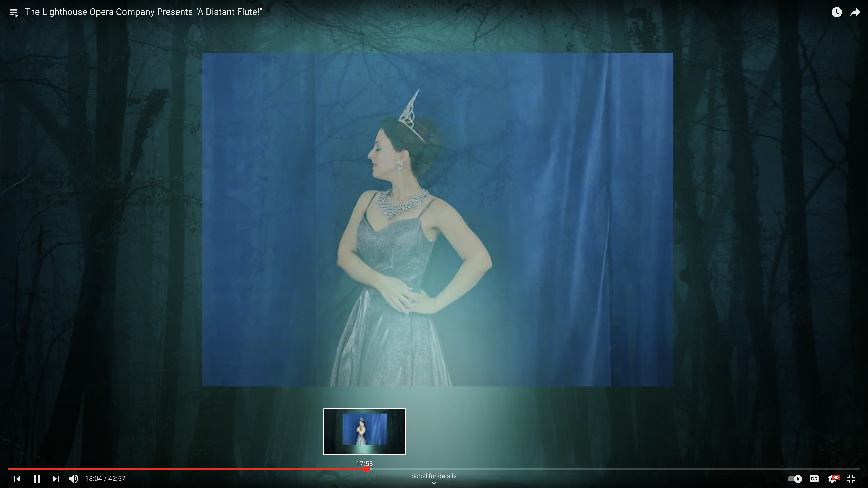Toggle the autoplay switch
The width and height of the screenshot is (868, 488).
[795, 479]
